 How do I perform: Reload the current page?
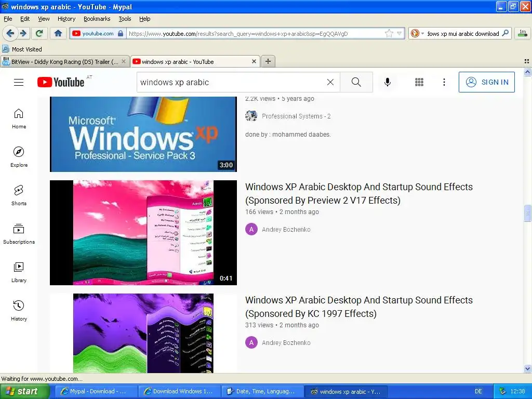(39, 33)
